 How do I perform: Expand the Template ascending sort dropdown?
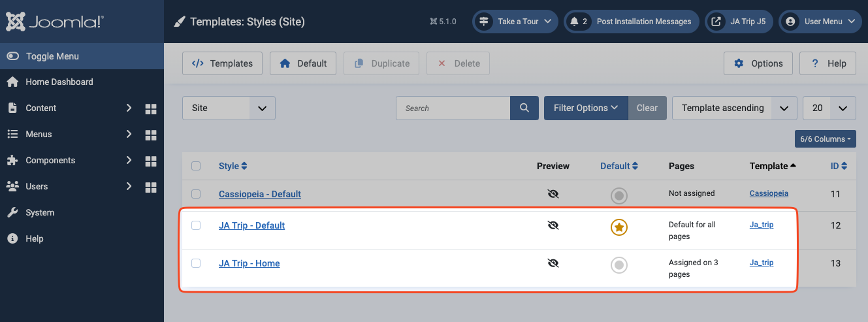click(x=734, y=108)
